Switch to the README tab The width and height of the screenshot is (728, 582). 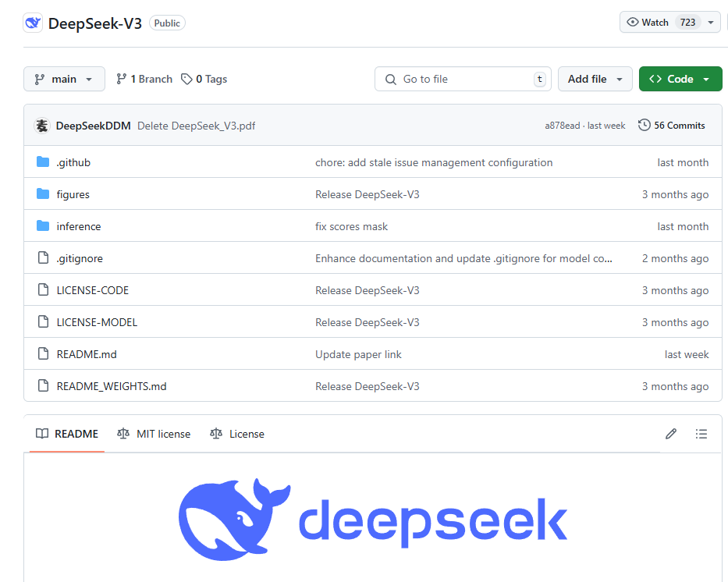click(67, 434)
